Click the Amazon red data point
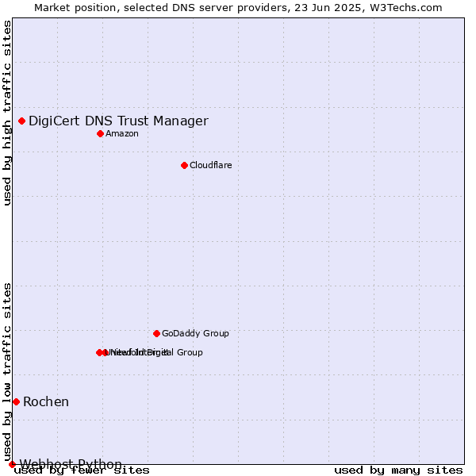Image resolution: width=476 pixels, height=476 pixels. tap(100, 134)
